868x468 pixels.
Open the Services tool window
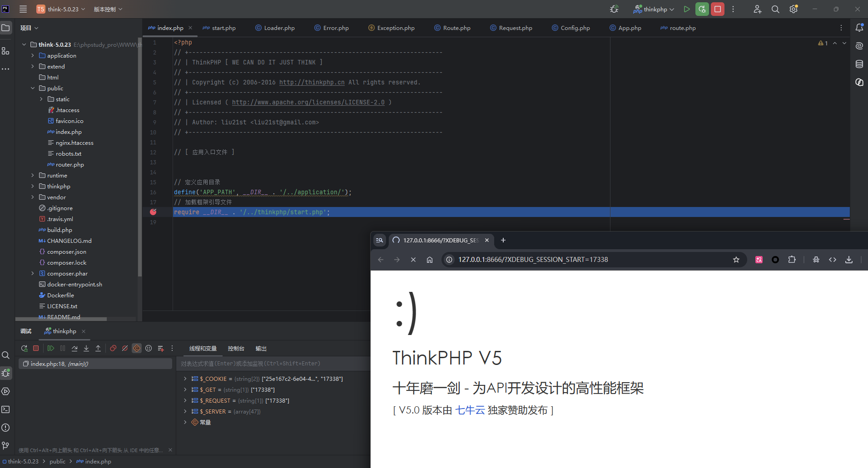5,391
